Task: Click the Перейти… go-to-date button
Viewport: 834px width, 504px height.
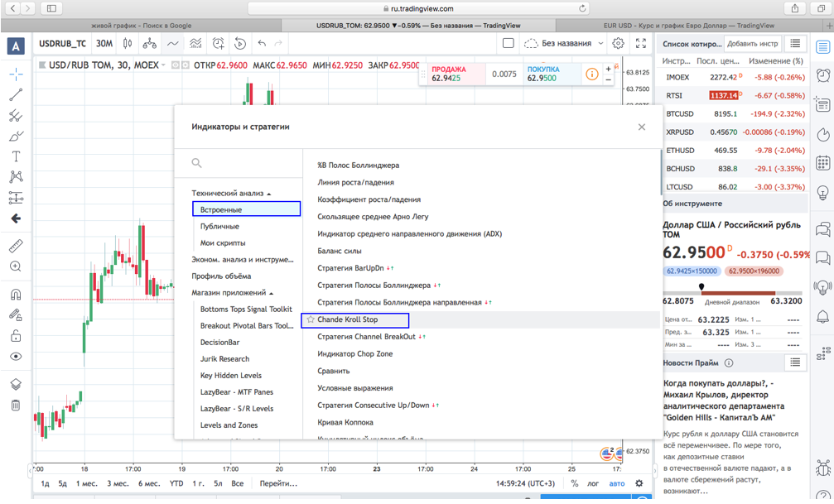Action: pyautogui.click(x=279, y=483)
